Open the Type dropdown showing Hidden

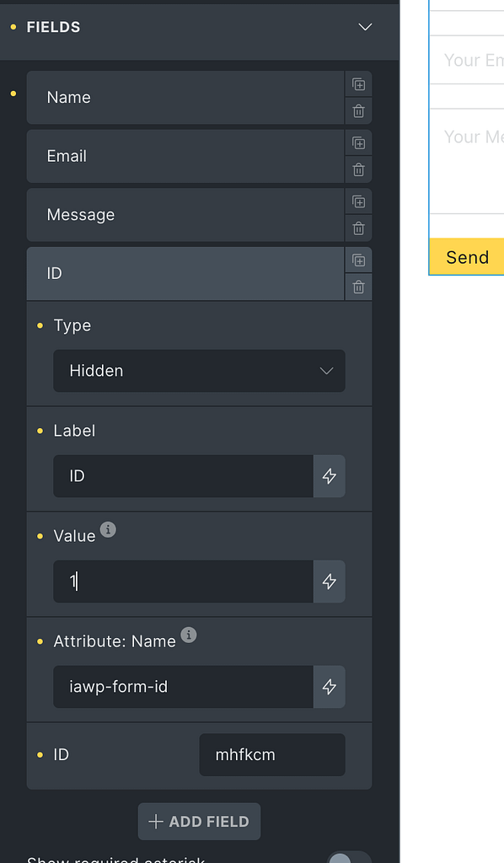tap(199, 371)
